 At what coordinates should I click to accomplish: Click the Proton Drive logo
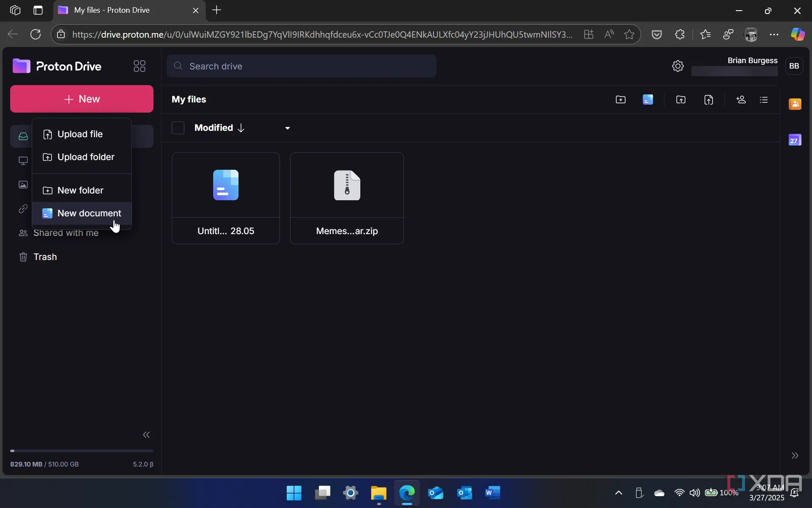tap(57, 66)
